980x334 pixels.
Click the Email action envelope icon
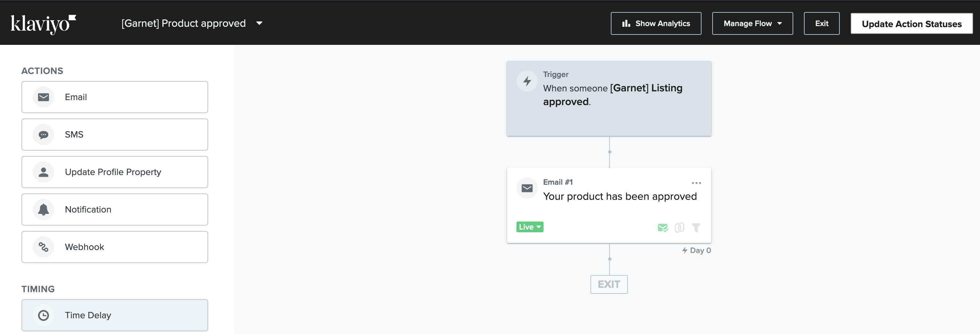coord(44,97)
